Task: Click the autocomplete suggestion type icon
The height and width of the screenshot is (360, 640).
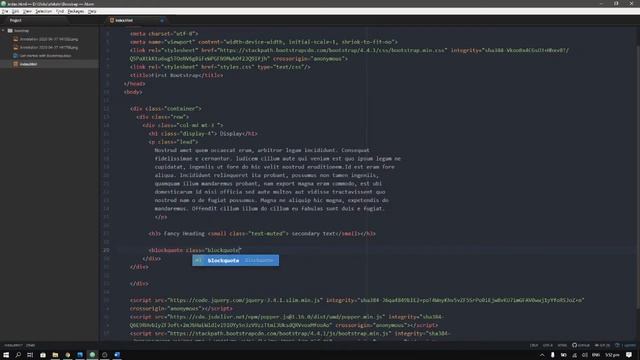Action: [x=198, y=260]
